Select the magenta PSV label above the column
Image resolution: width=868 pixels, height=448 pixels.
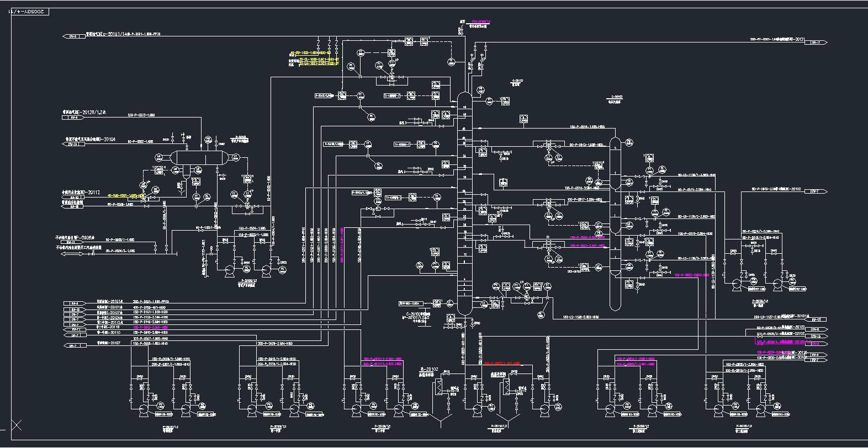(480, 22)
